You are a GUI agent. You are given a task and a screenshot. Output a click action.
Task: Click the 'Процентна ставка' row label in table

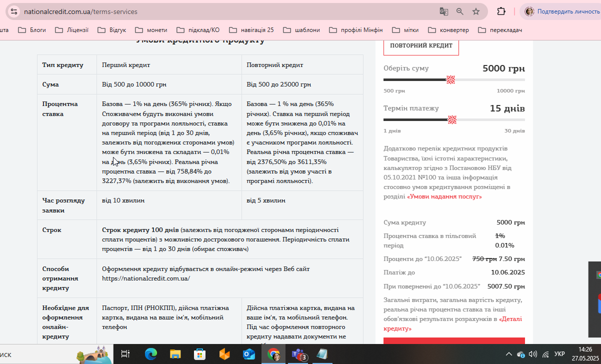(60, 109)
